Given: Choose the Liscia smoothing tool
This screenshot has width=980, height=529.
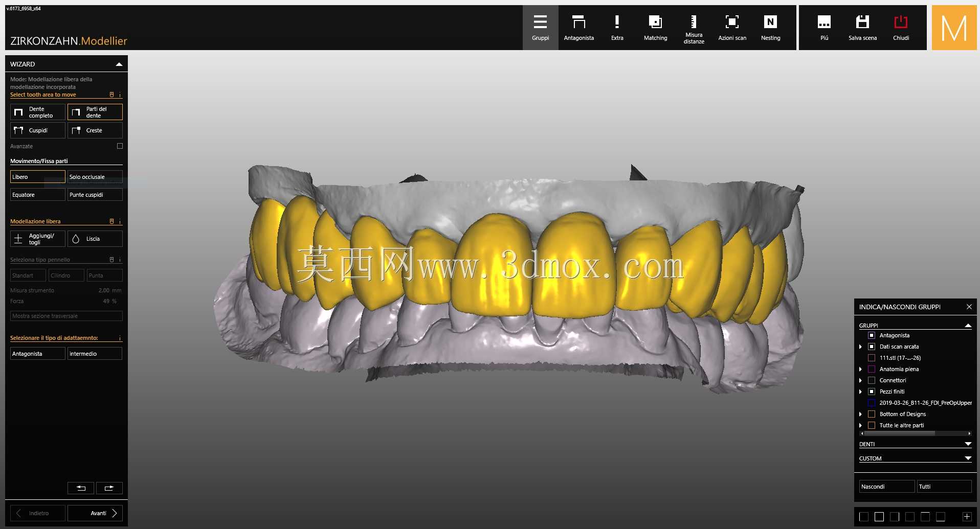Looking at the screenshot, I should tap(95, 239).
